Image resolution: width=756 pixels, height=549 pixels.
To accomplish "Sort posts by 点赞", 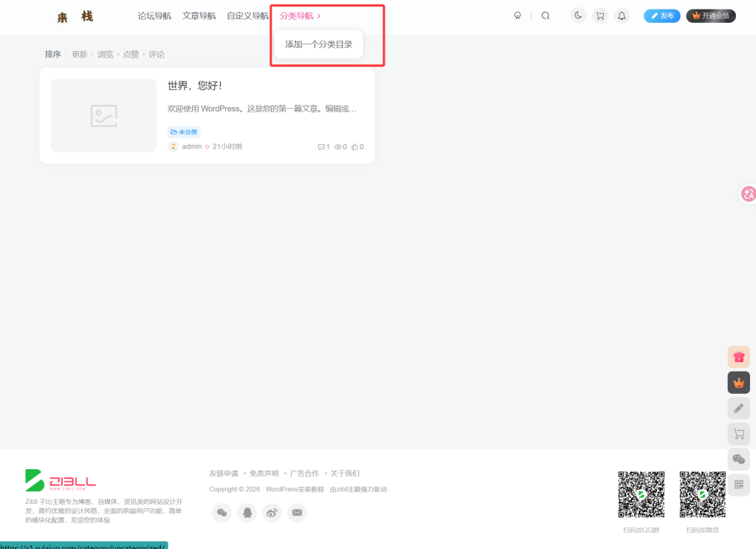I will [x=131, y=55].
